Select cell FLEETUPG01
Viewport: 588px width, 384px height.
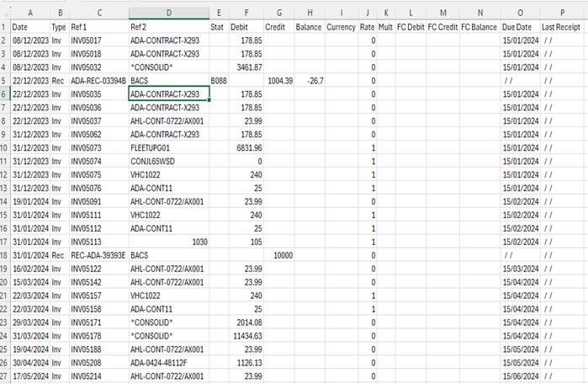coord(169,148)
